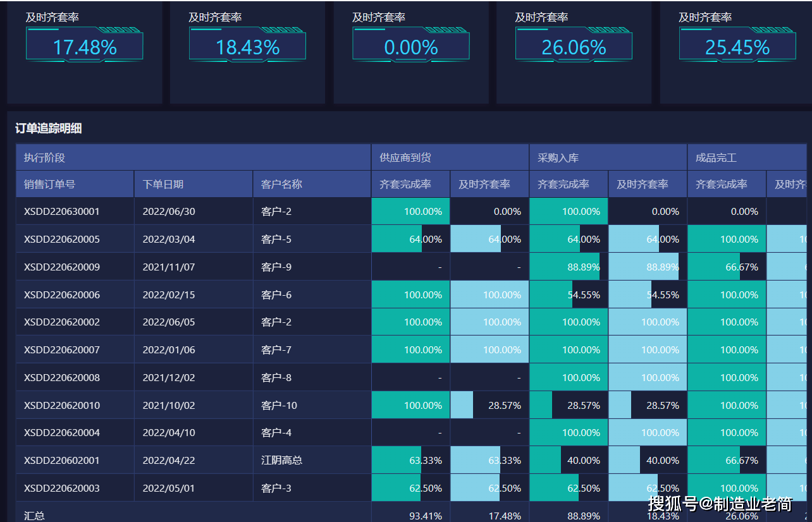Click the 17.48% KPI card value

85,47
